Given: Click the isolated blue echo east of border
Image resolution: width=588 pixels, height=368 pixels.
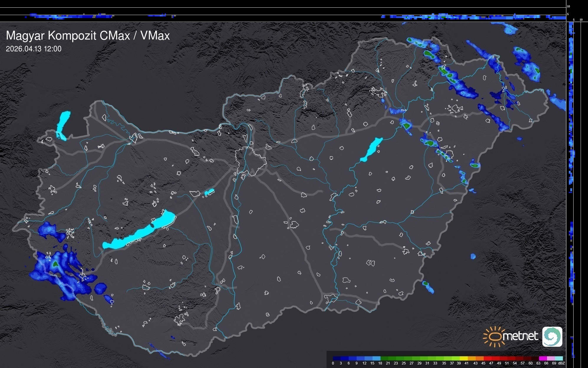Looking at the screenshot, I should coord(473,256).
